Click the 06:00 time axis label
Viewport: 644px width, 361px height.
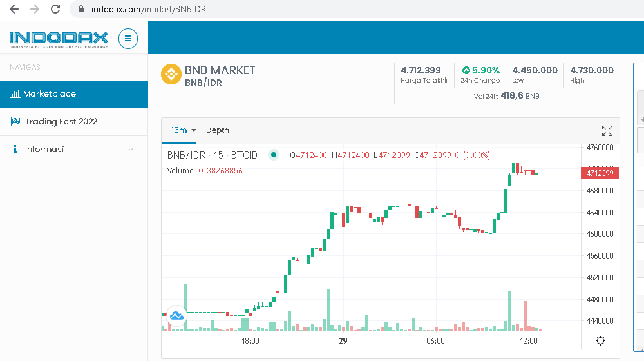coord(436,341)
